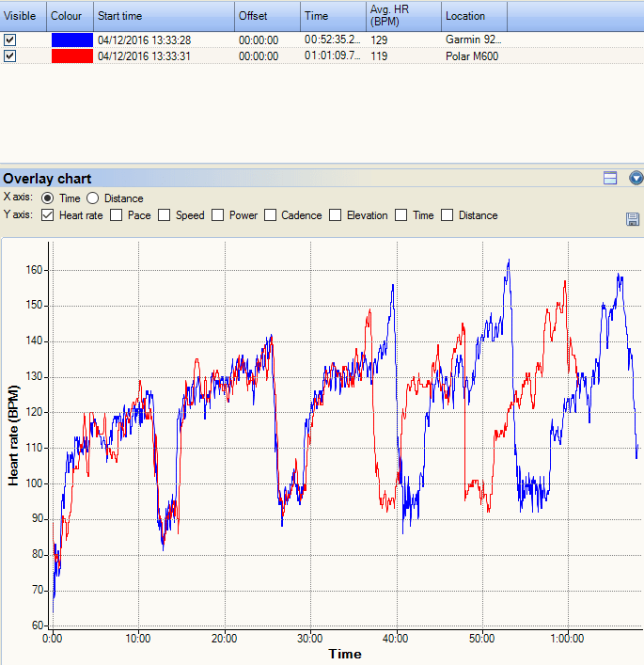This screenshot has width=644, height=665.
Task: Click the blue colour swatch for Garmin row
Action: [72, 40]
